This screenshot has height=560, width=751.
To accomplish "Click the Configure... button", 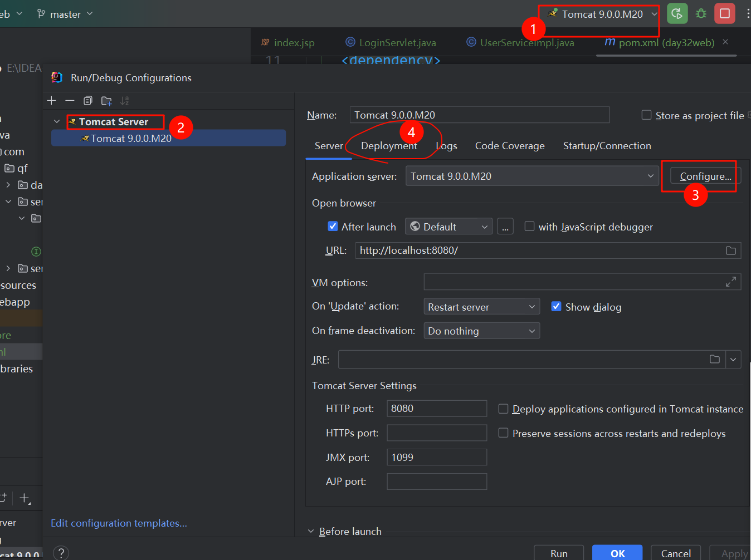I will (705, 176).
